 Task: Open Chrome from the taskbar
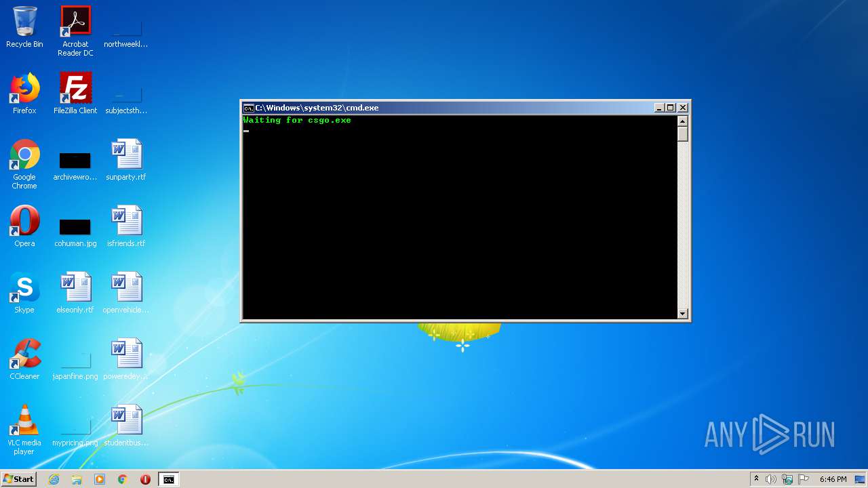pyautogui.click(x=123, y=479)
